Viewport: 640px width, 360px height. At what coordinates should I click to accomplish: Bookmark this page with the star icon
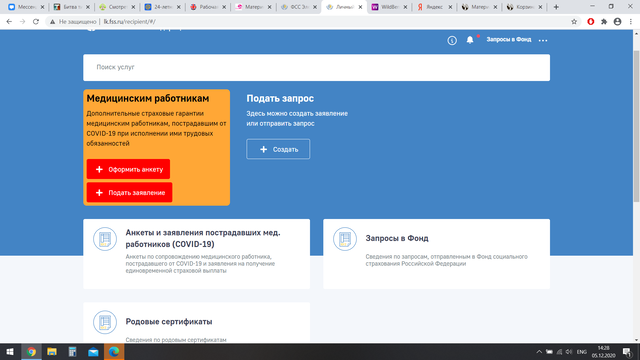(x=574, y=22)
